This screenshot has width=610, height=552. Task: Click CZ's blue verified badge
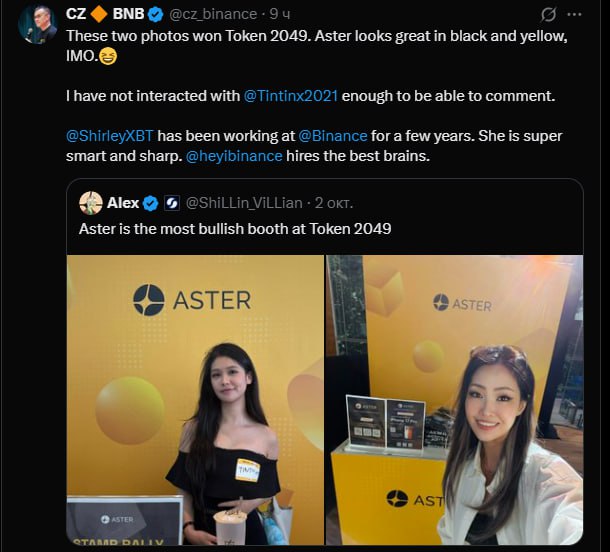click(156, 14)
